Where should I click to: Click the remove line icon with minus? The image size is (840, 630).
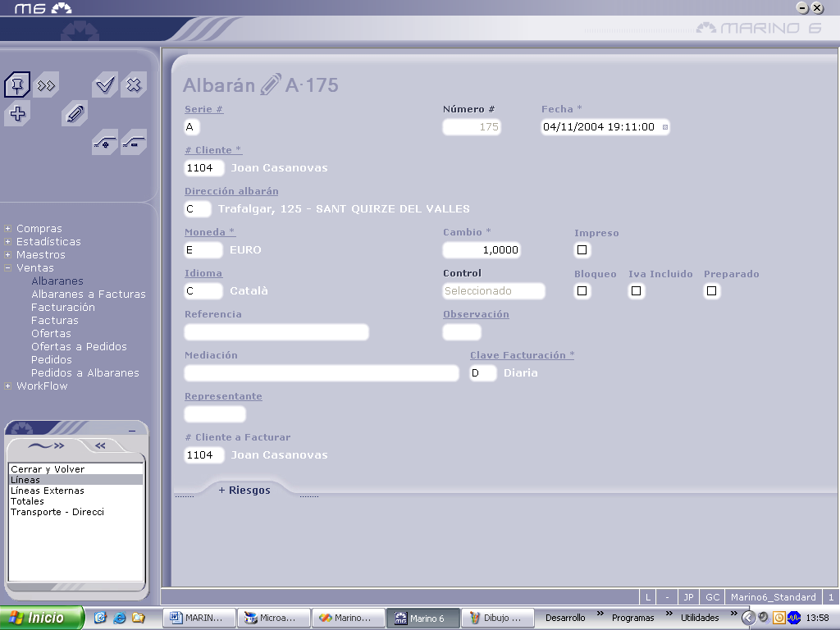[134, 143]
